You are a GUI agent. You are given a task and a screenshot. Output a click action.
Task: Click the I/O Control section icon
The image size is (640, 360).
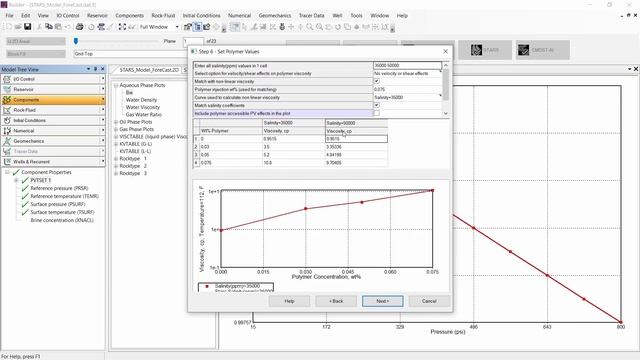[x=7, y=79]
